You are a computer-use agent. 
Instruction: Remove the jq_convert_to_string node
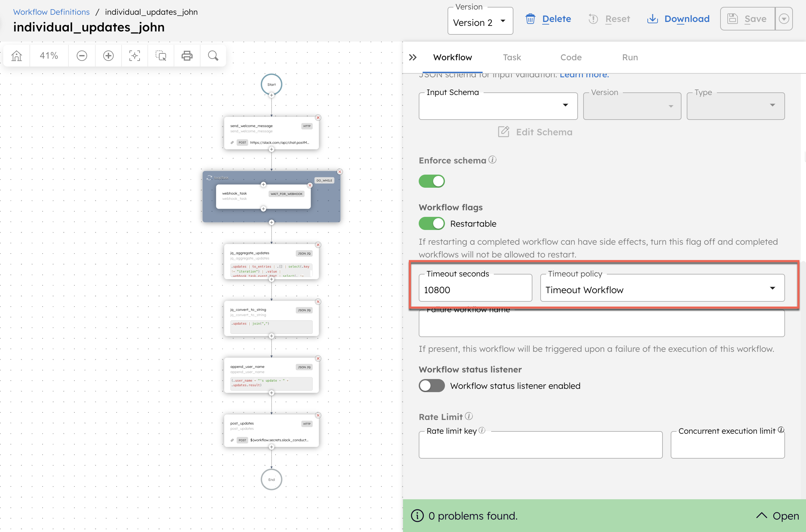(318, 302)
